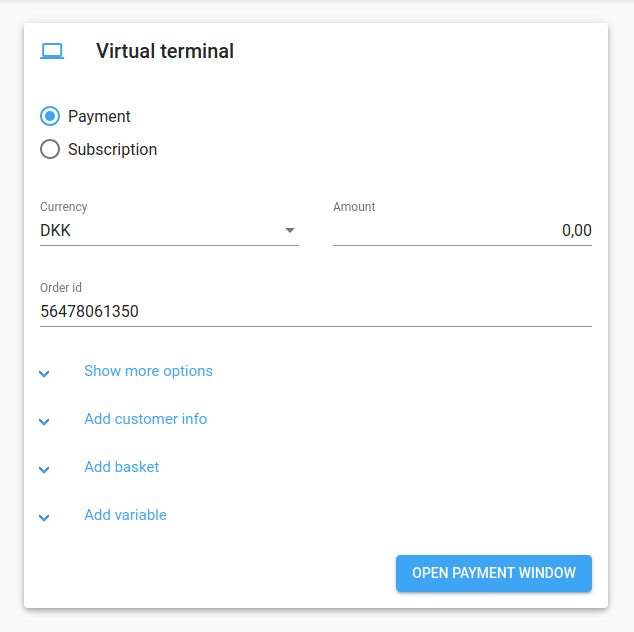634x632 pixels.
Task: Click the chevron beside Add basket
Action: (x=44, y=469)
